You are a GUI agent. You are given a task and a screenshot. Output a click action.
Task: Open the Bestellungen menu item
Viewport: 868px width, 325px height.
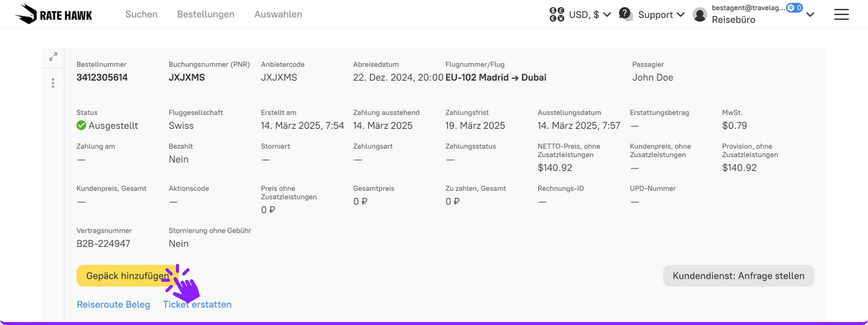click(206, 14)
